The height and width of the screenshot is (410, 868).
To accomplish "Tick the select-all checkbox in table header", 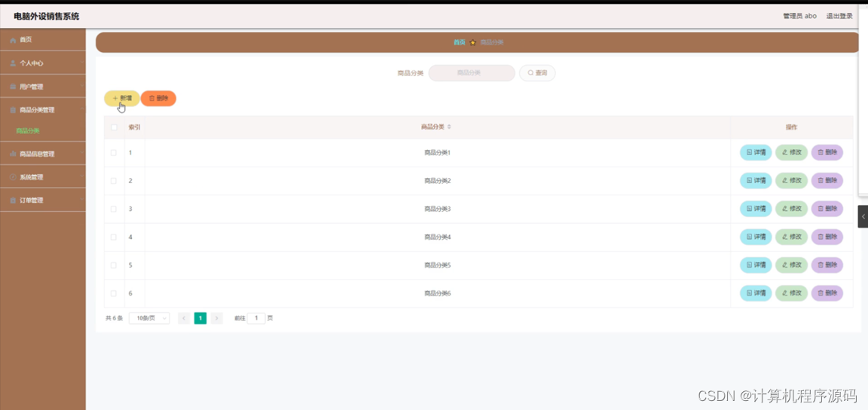I will click(114, 127).
